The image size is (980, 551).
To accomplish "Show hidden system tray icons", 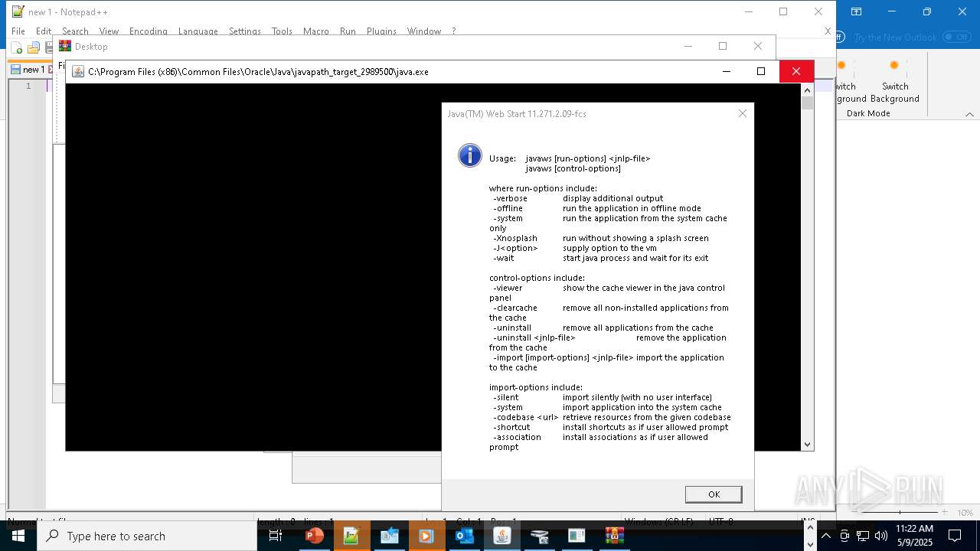I will coord(826,536).
